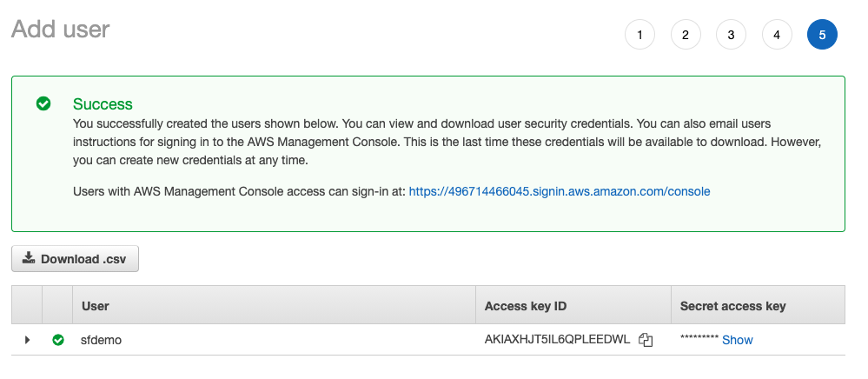This screenshot has height=379, width=868.
Task: Click the User column header
Action: click(x=96, y=306)
